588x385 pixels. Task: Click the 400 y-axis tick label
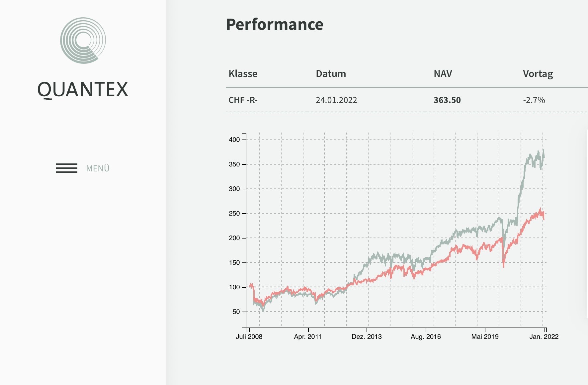tap(234, 140)
